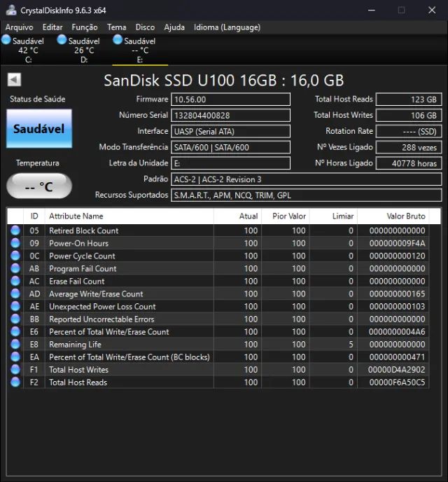The image size is (448, 482).
Task: Click raw value 00000D4A2902
Action: tap(397, 369)
